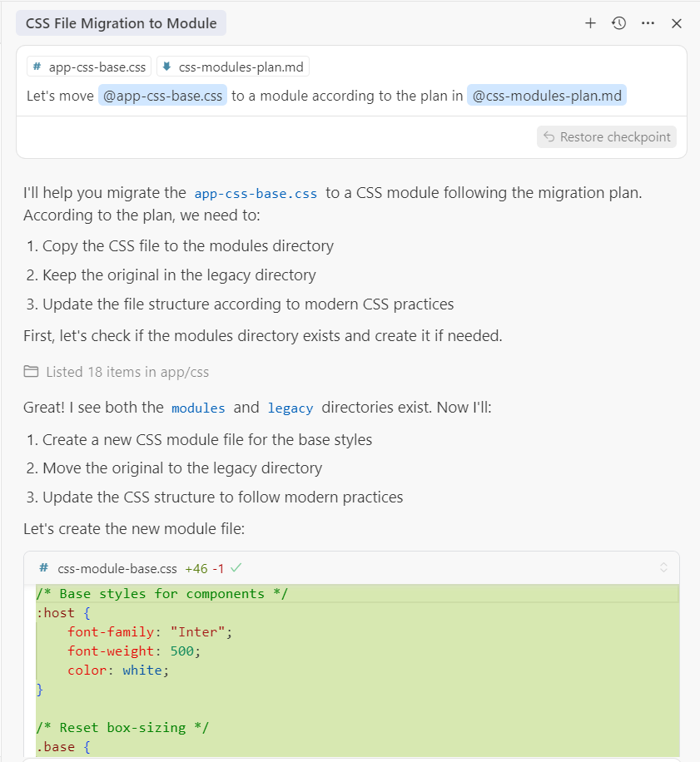Open the three-dots more options menu
Image resolution: width=700 pixels, height=762 pixels.
(x=648, y=23)
